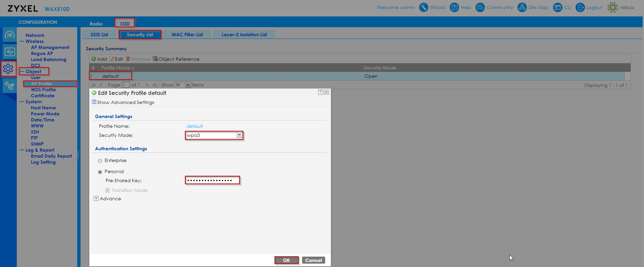Select the Configuration gear sidebar icon
Screen dimensions: 644x267
click(8, 69)
